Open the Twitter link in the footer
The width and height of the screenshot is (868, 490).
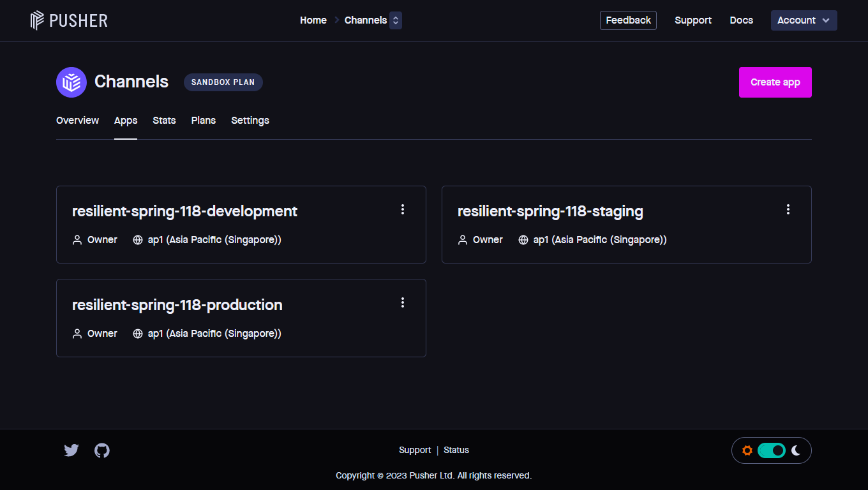coord(71,450)
